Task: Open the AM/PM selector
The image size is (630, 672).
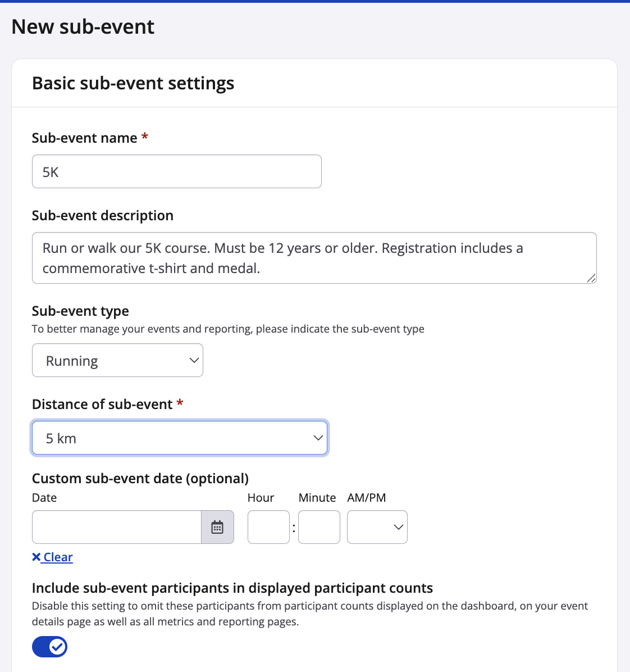Action: pyautogui.click(x=377, y=527)
